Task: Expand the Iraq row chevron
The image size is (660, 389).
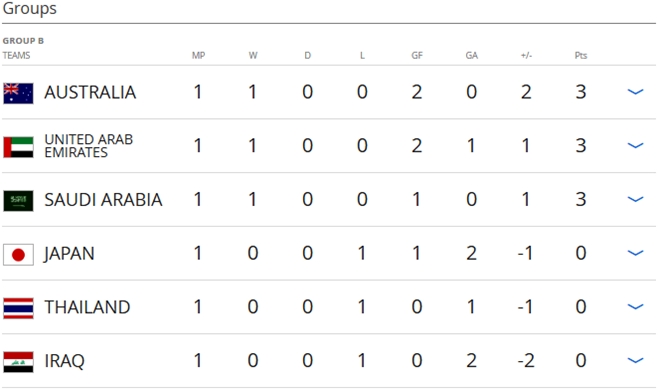Action: (x=635, y=360)
